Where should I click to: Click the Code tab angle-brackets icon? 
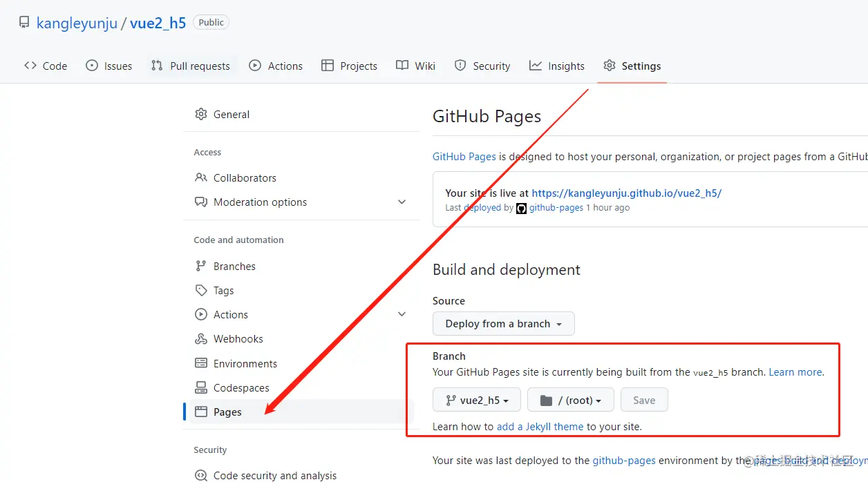(x=30, y=66)
